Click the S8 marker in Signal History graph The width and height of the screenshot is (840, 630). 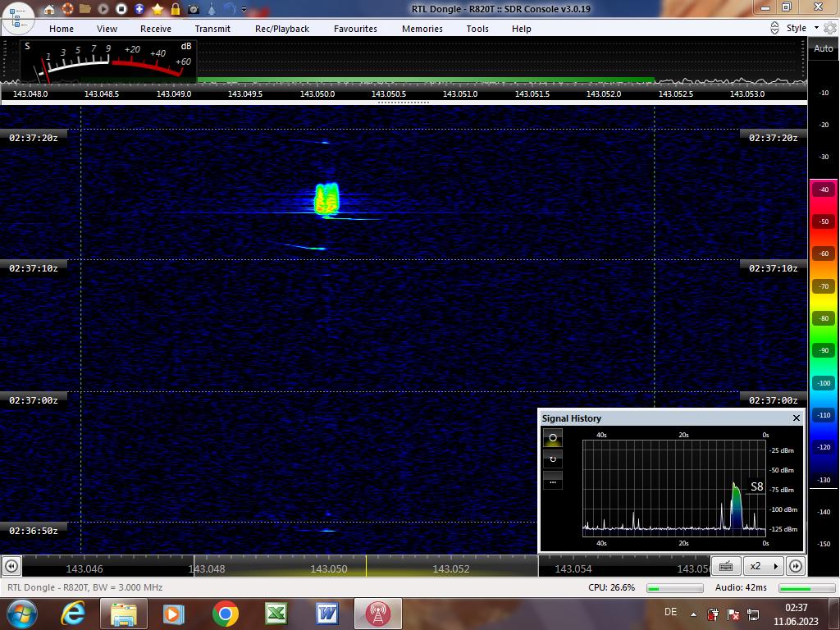[x=756, y=486]
